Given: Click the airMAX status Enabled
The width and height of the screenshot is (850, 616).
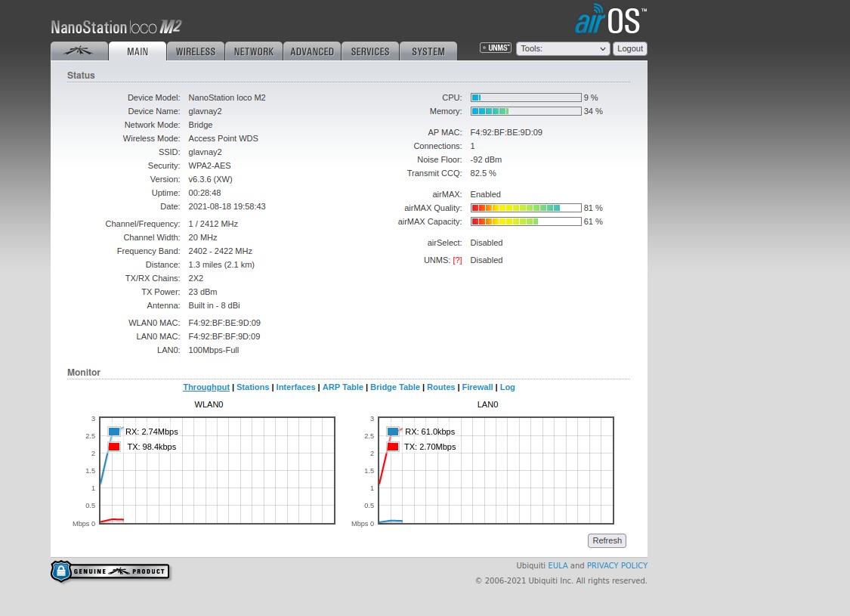Looking at the screenshot, I should coord(485,194).
